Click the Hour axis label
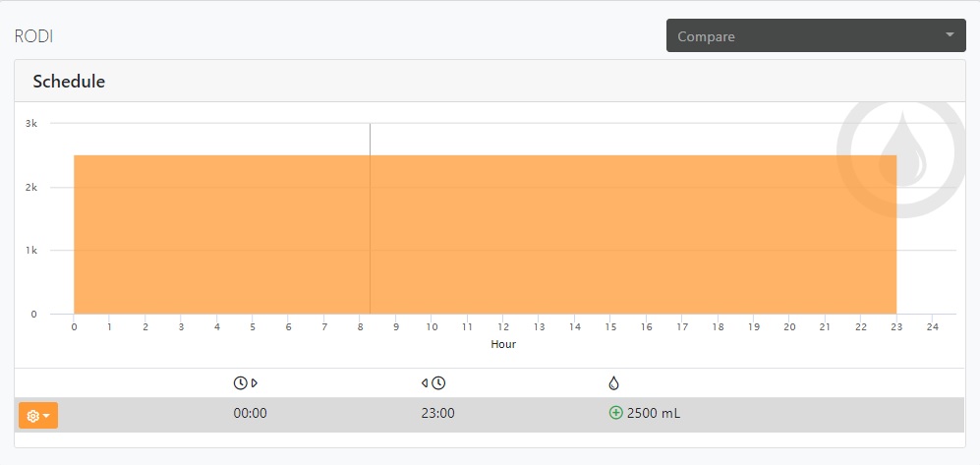 coord(503,344)
